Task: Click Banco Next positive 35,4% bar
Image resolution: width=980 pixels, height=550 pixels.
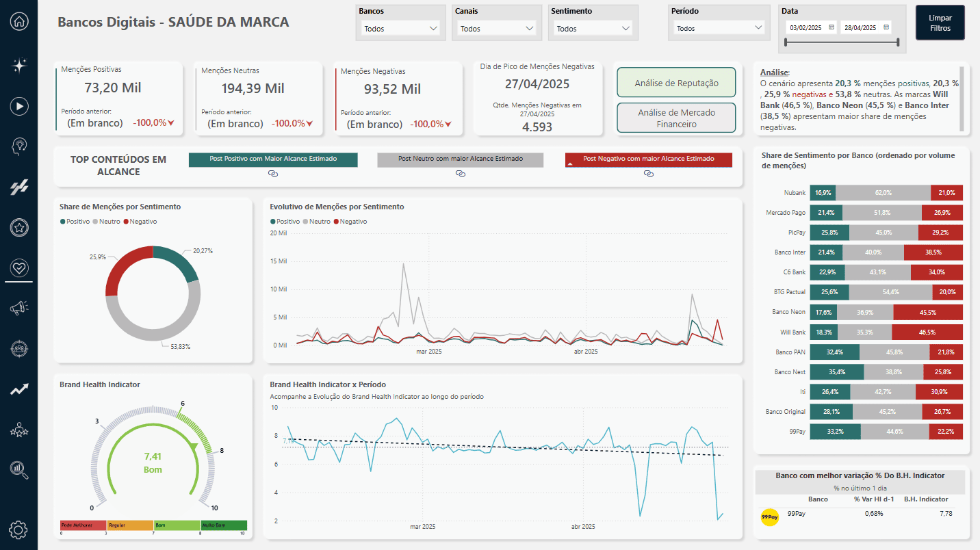Action: tap(836, 371)
